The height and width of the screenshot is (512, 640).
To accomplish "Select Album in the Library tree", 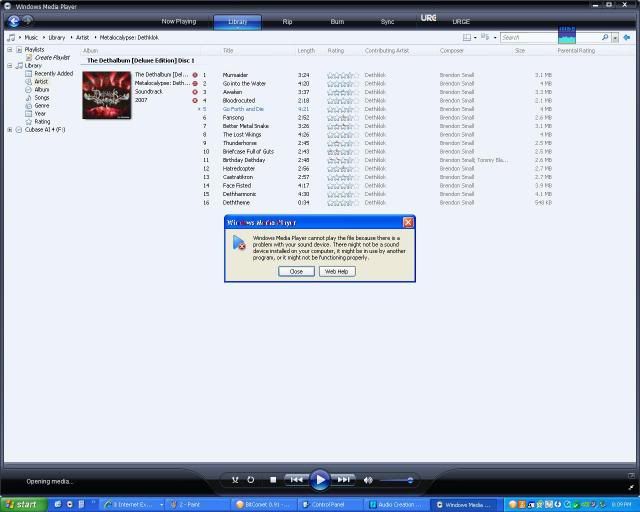I will click(42, 89).
